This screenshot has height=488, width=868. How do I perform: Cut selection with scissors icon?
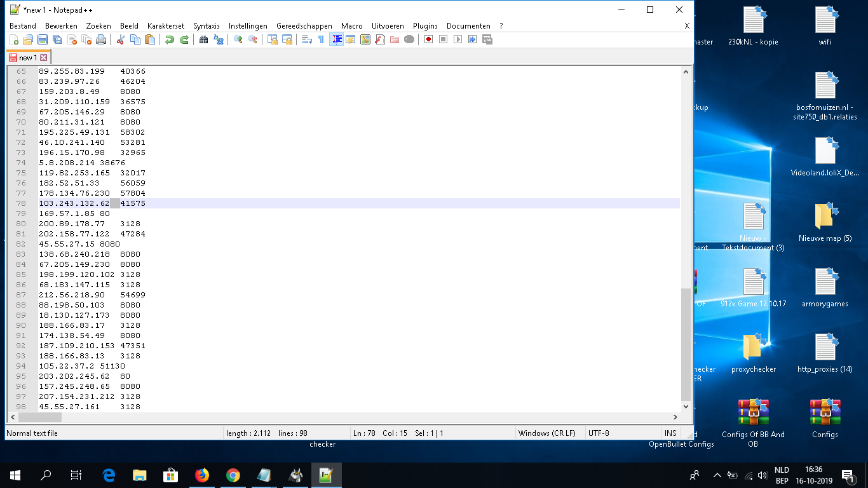point(120,39)
